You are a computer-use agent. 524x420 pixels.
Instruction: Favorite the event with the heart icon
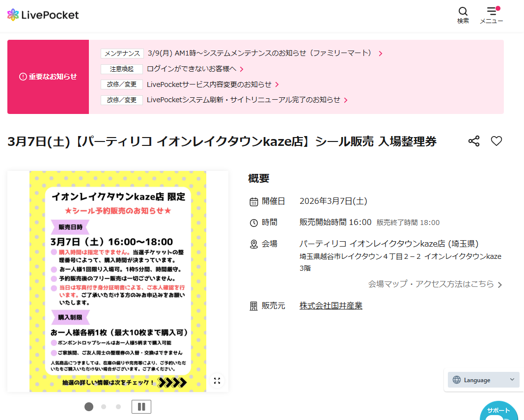tap(496, 141)
